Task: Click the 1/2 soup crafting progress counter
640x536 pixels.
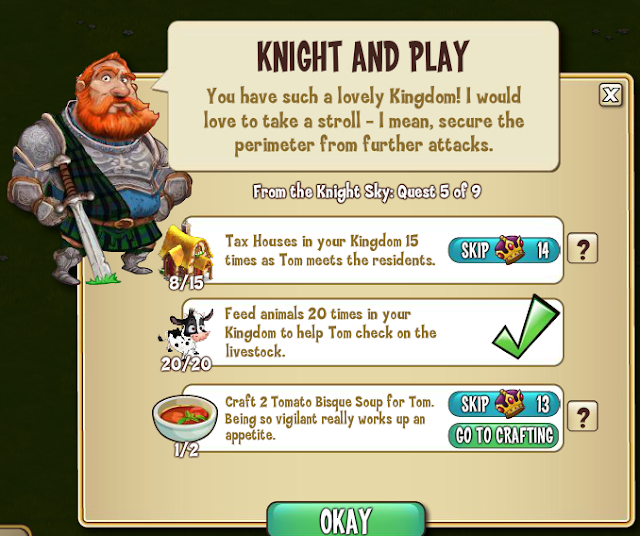Action: click(x=186, y=449)
